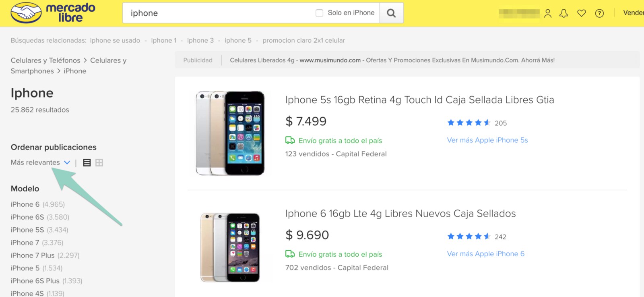Click the magnifying glass search button
644x297 pixels.
pos(391,13)
